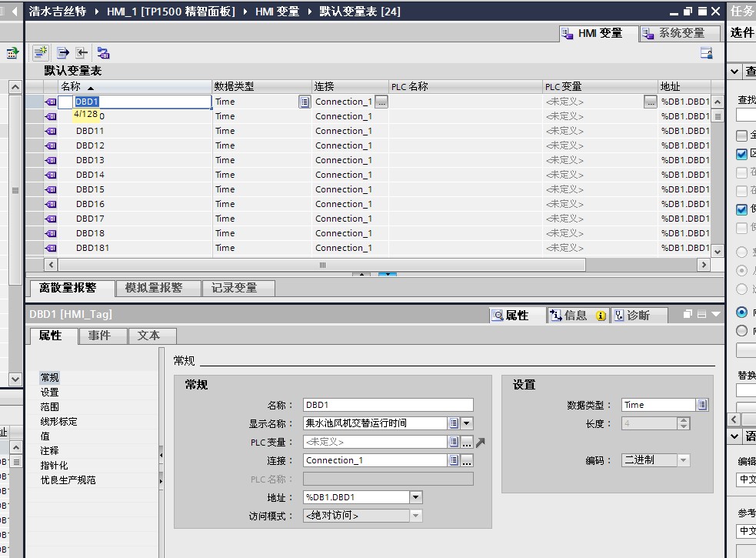Open the 显示名称 text list icon
Screen dimensions: 756x558
pyautogui.click(x=454, y=423)
